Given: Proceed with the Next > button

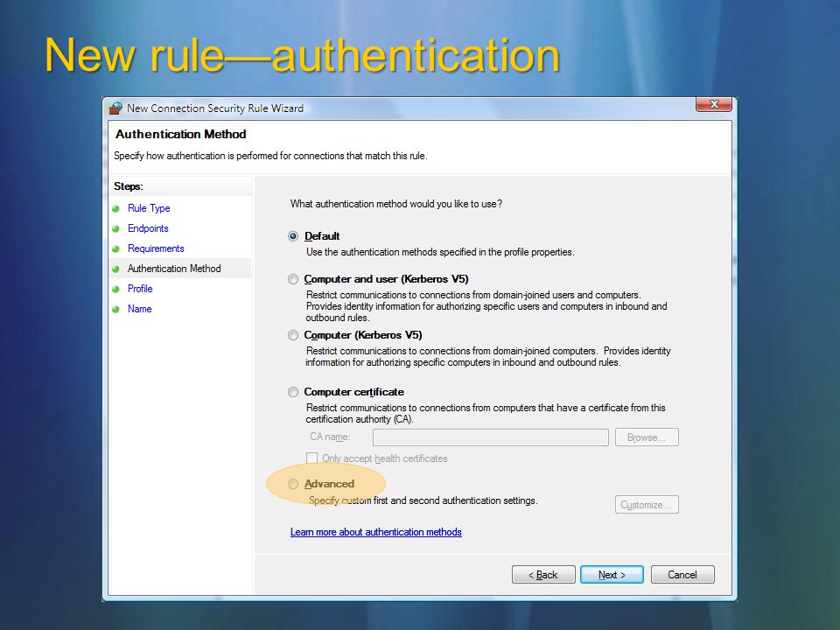Looking at the screenshot, I should click(612, 574).
